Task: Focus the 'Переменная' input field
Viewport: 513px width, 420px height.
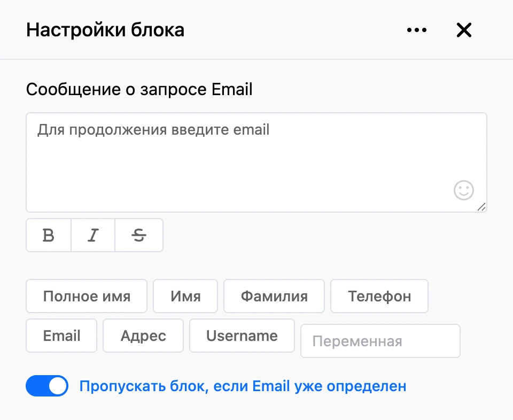Action: click(x=380, y=341)
